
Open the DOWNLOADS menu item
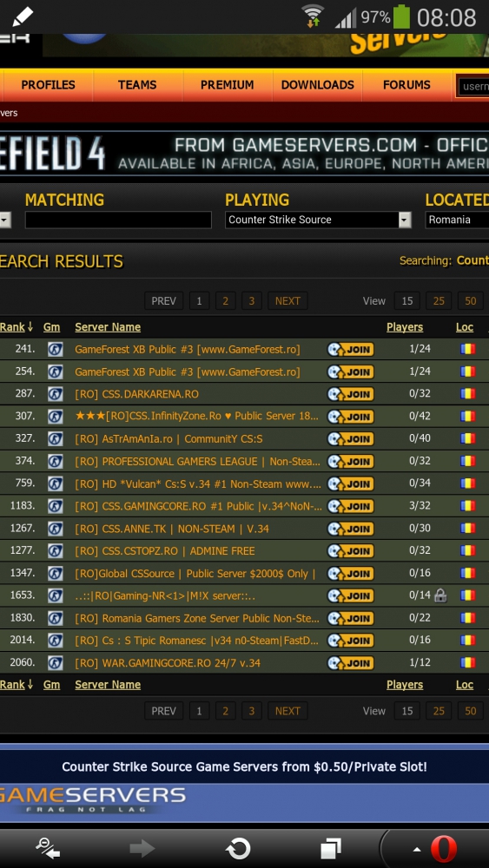coord(317,85)
